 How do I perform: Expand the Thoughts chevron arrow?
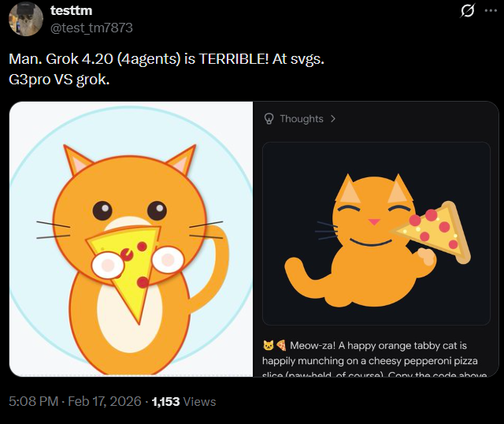coord(333,119)
